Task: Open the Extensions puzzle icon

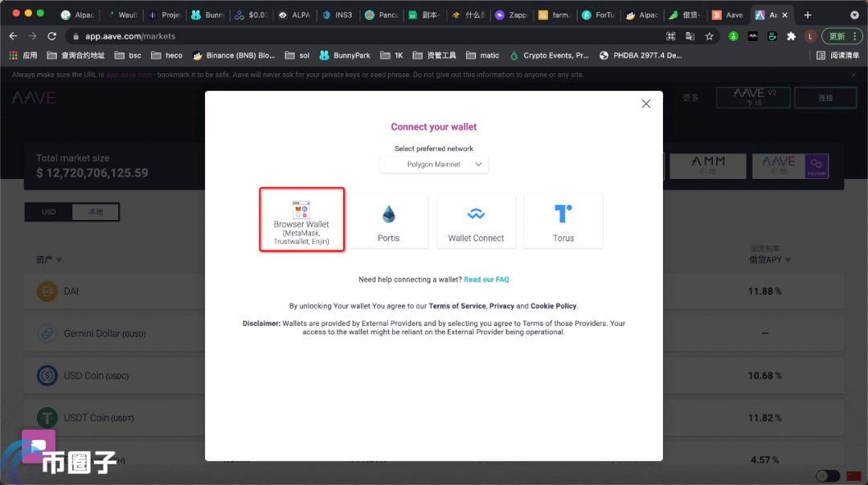Action: point(791,36)
